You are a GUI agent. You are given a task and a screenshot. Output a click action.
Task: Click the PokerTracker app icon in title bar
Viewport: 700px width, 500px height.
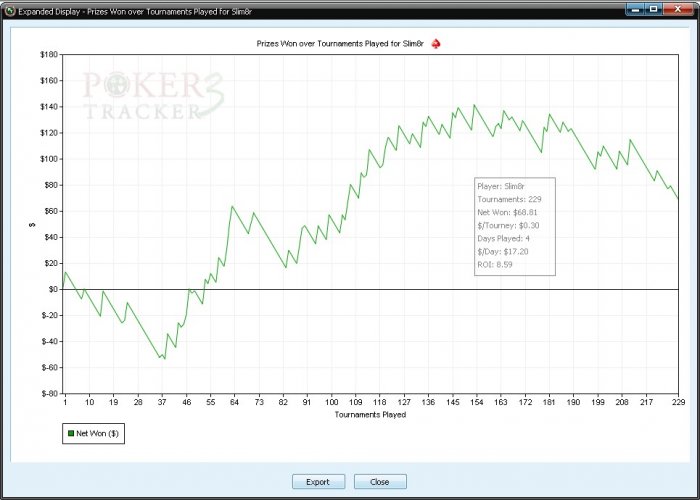[10, 11]
